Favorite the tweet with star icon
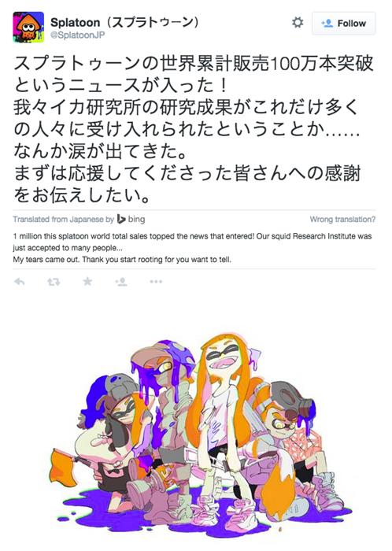392x551 pixels. (x=87, y=282)
